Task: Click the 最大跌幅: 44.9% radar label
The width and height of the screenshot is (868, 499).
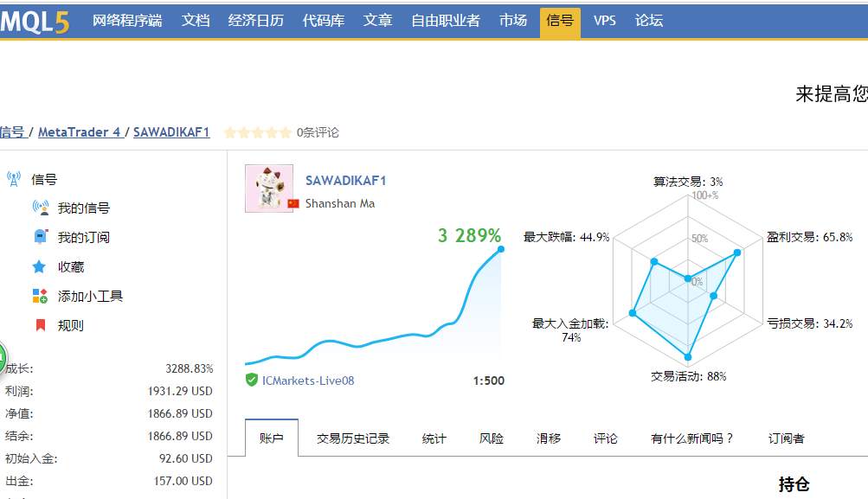Action: [566, 237]
